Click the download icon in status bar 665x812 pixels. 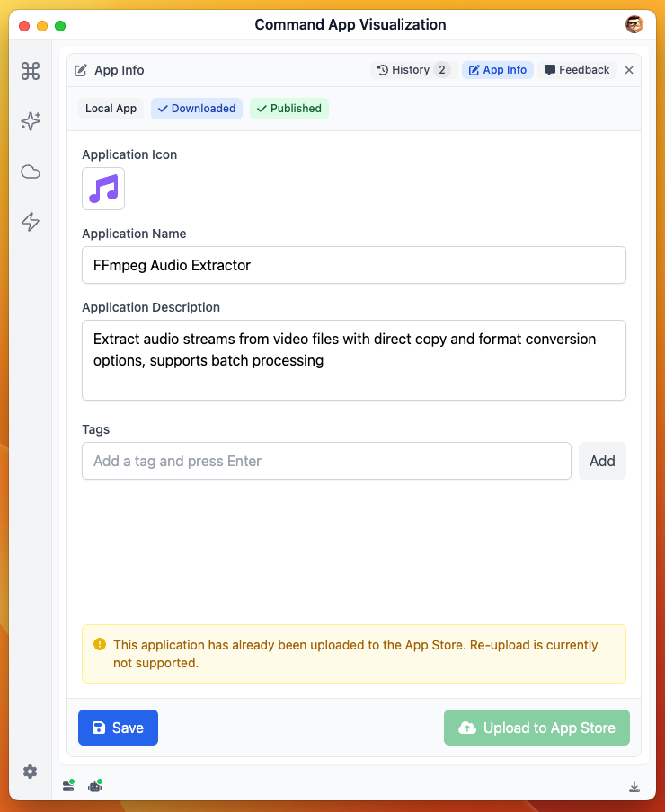[x=634, y=787]
